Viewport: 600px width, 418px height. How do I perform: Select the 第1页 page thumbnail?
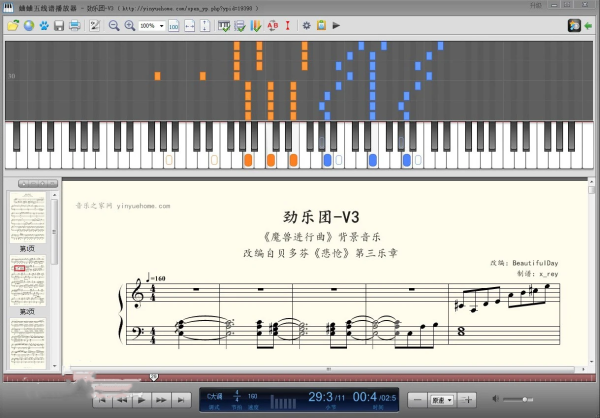coord(28,217)
